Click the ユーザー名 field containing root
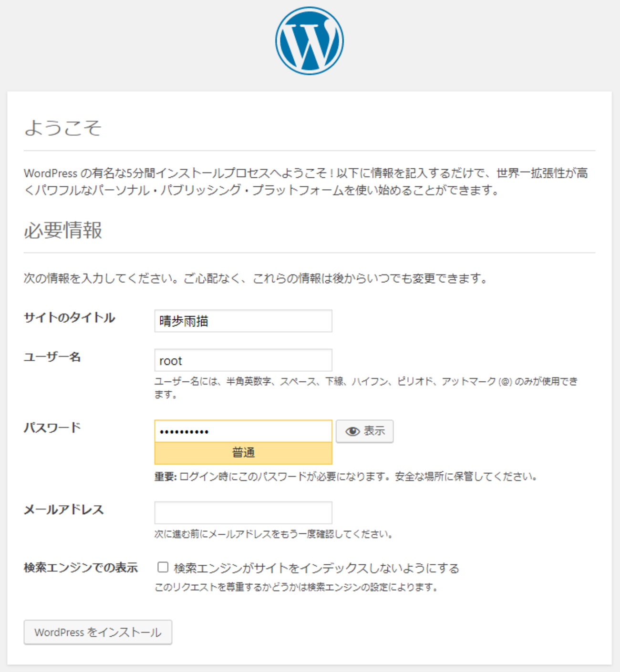Viewport: 620px width, 672px height. click(243, 360)
